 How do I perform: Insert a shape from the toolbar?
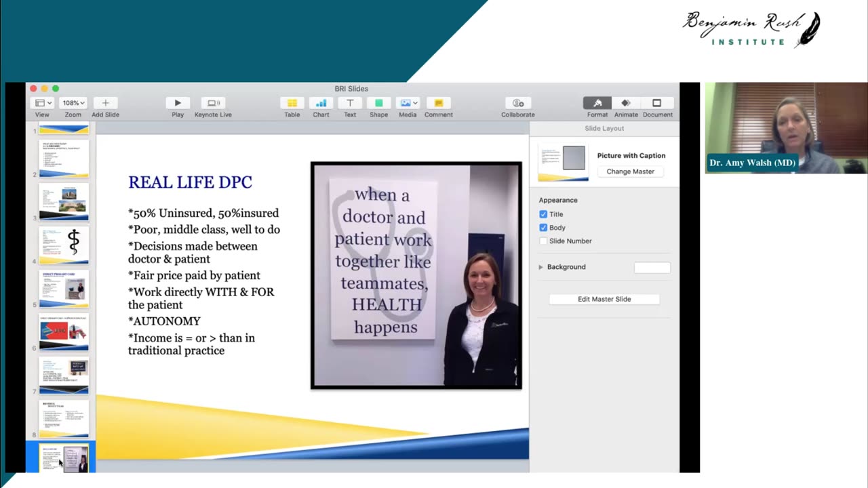click(378, 103)
